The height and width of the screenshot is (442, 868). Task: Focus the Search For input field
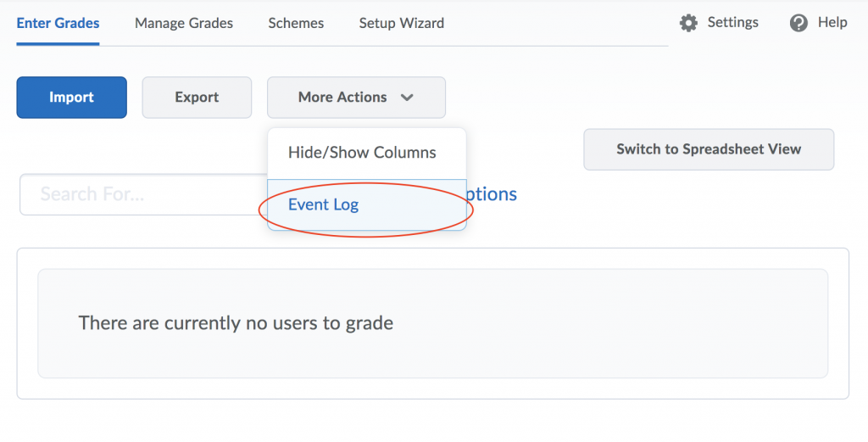(136, 194)
